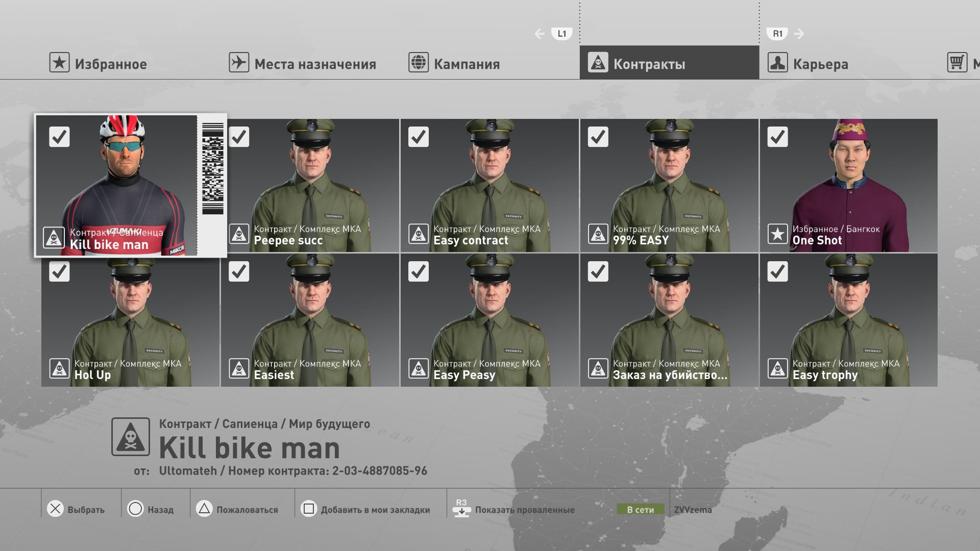
Task: Click the star icon beside Избранное
Action: [x=59, y=63]
